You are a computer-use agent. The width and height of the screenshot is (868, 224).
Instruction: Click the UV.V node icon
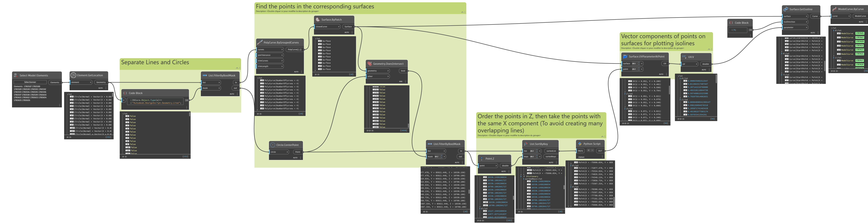(x=684, y=57)
